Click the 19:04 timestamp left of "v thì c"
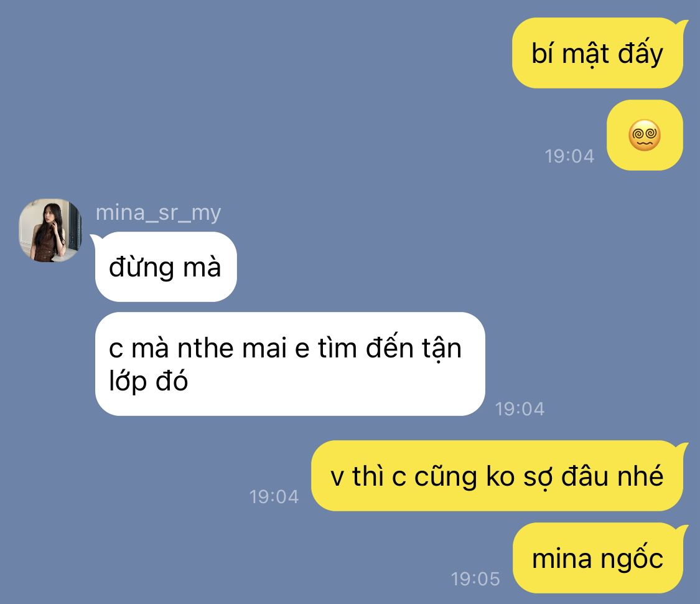Screen dimensions: 700x604 [x=274, y=497]
